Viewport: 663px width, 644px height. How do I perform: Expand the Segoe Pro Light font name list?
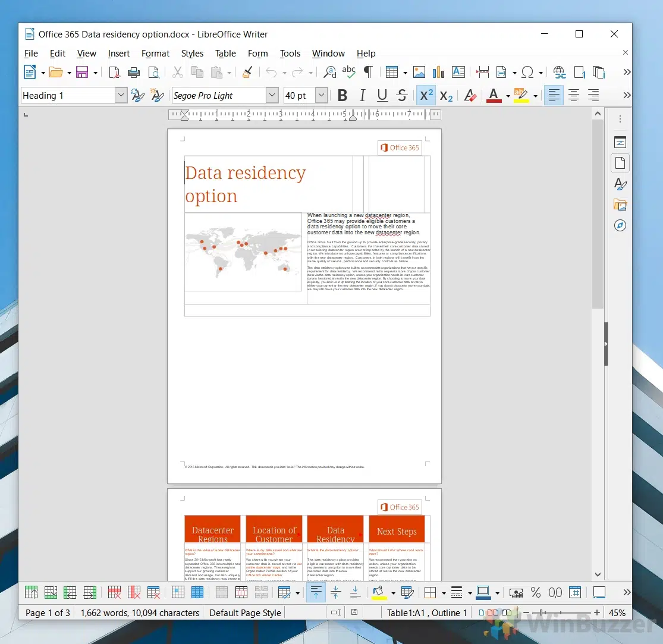tap(272, 95)
